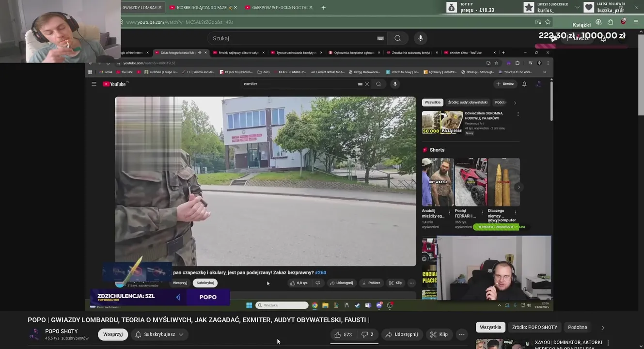Expand the bookmarks overflow chevron in inner browser
Viewport: 644px width, 349px height.
coord(544,72)
